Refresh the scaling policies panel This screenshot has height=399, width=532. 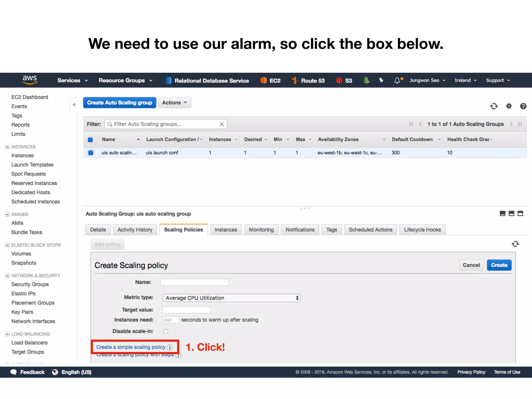515,244
